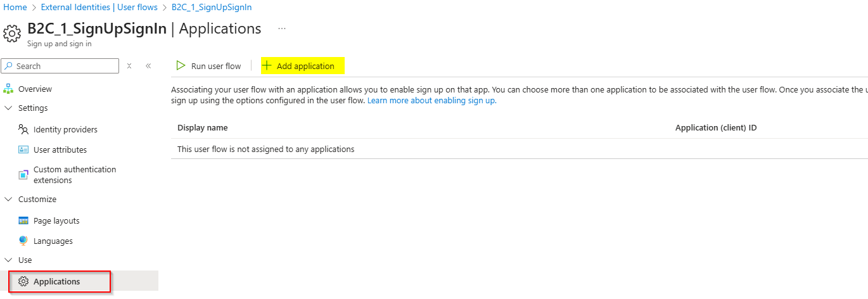Select the Languages globe icon
Viewport: 868px width, 299px height.
23,241
